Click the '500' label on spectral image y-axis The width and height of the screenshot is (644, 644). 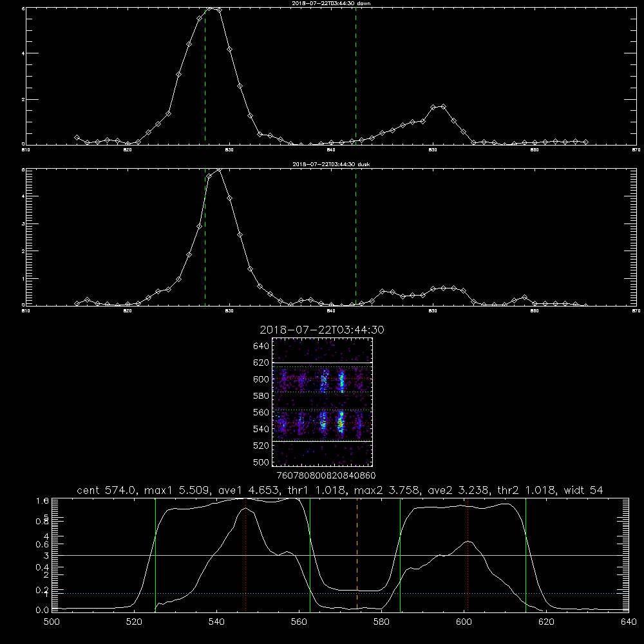(261, 462)
